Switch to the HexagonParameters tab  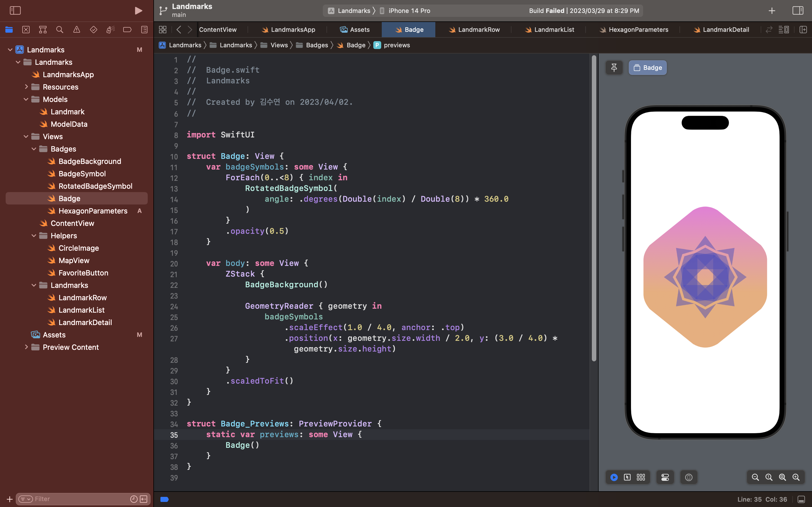tap(638, 30)
